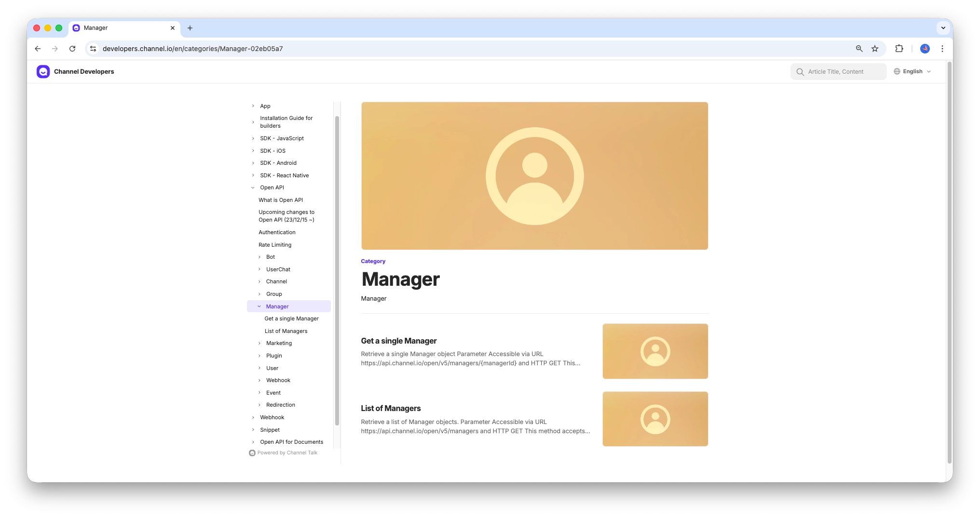980x518 pixels.
Task: Bookmark this page with the star icon
Action: (x=875, y=49)
